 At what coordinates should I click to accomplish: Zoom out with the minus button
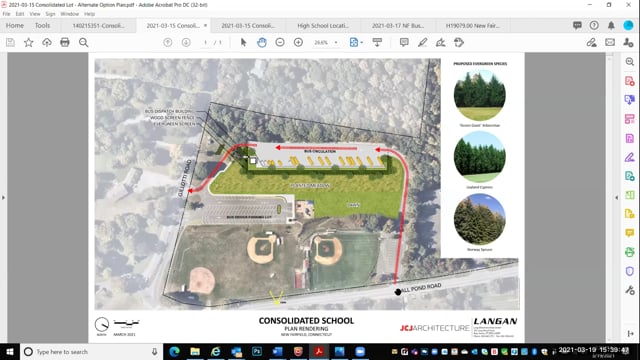click(x=280, y=42)
